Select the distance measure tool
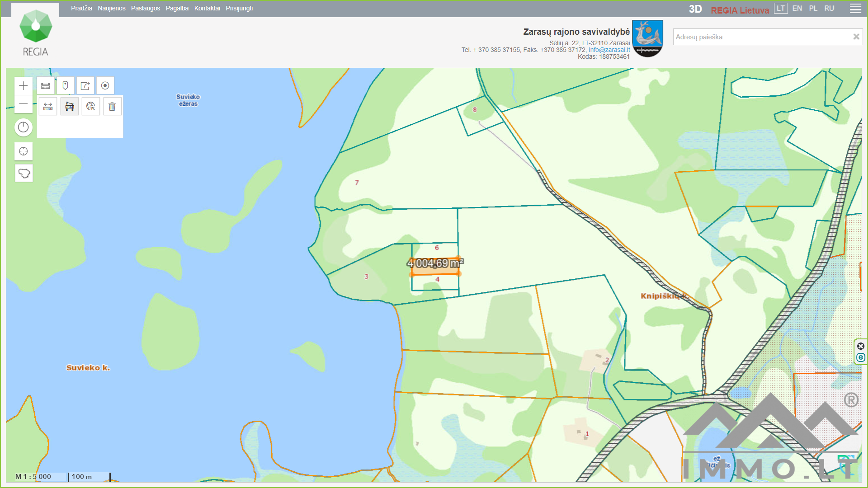 [x=48, y=107]
